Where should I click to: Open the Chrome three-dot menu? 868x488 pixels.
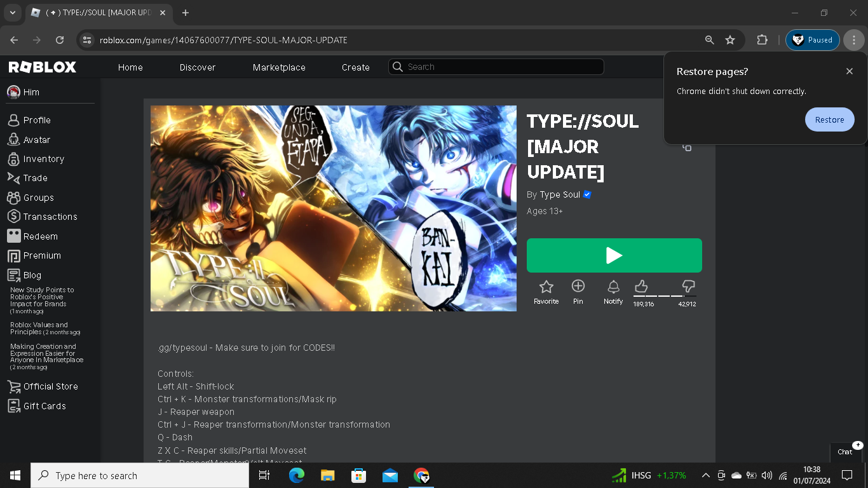pos(853,40)
